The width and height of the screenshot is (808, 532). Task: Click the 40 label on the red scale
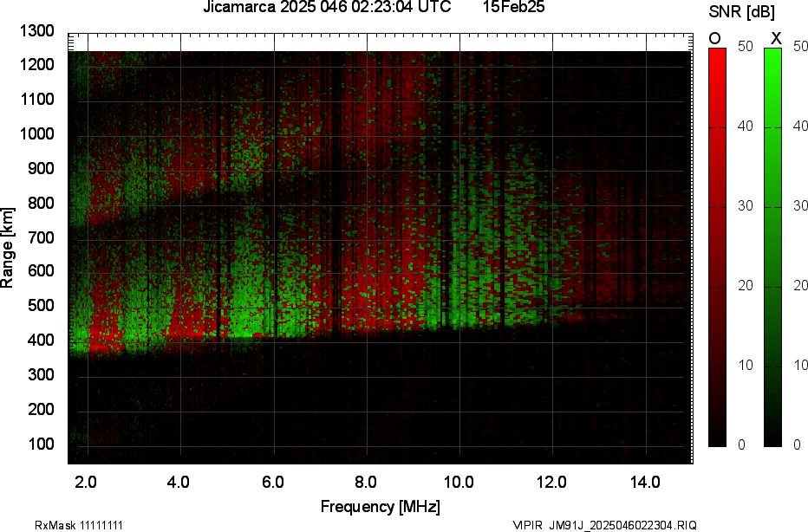click(x=745, y=127)
